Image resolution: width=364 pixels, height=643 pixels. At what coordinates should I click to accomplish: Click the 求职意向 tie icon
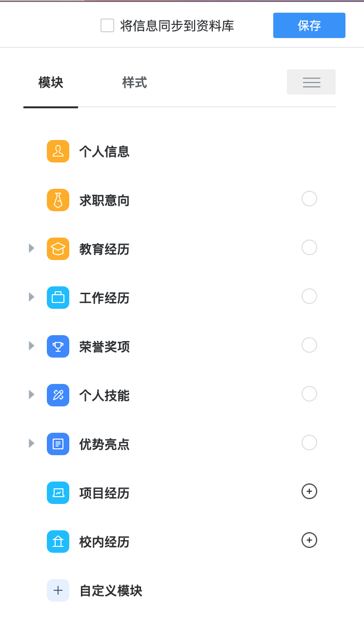coord(58,200)
